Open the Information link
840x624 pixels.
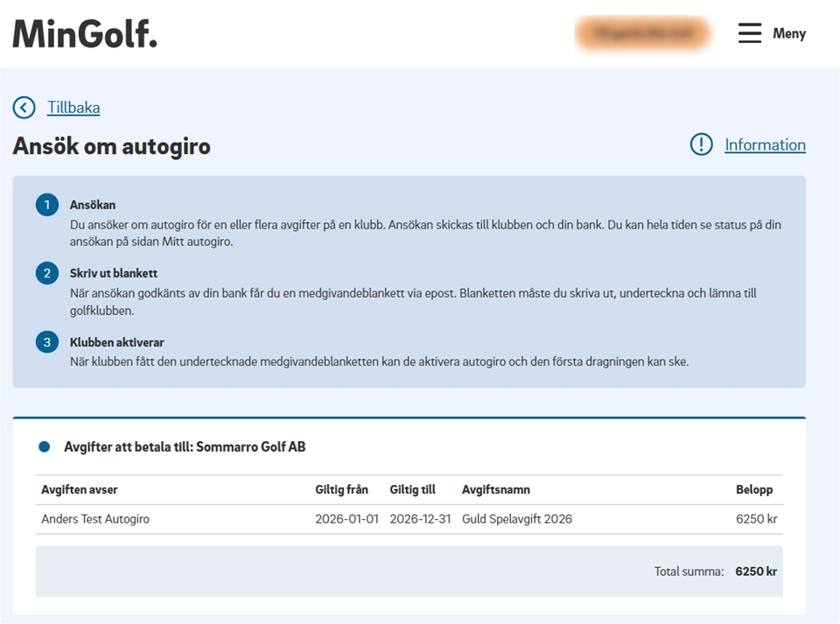(x=765, y=145)
